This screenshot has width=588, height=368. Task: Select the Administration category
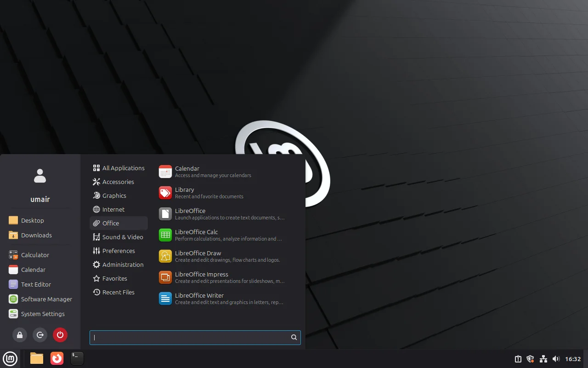[x=119, y=264]
